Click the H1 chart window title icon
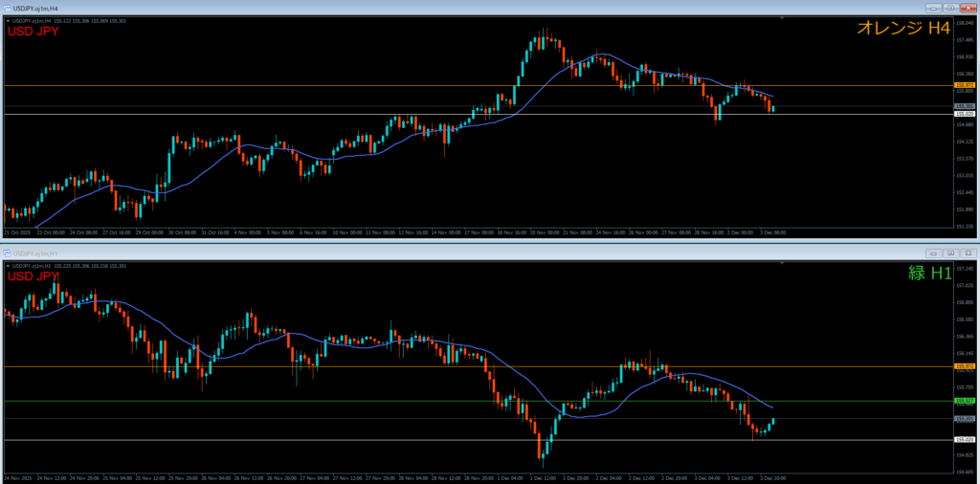The height and width of the screenshot is (484, 980). coord(7,253)
